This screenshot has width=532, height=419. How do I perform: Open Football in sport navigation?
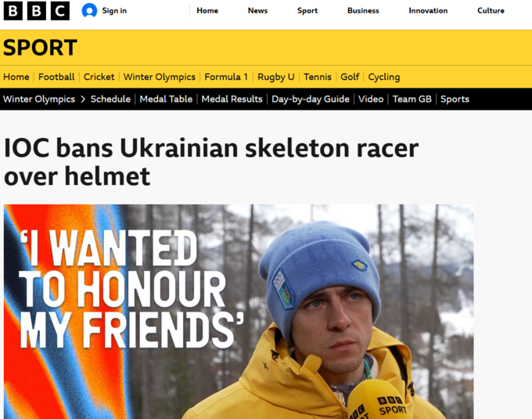pyautogui.click(x=56, y=77)
